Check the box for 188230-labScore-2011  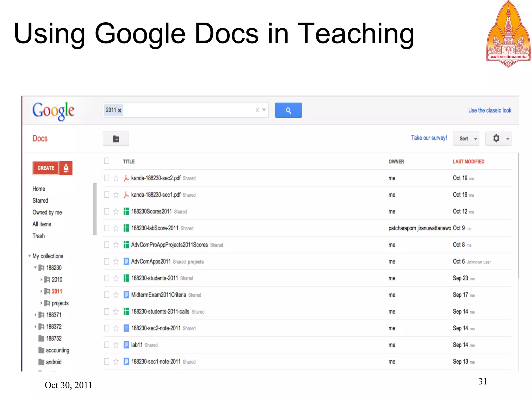[107, 228]
